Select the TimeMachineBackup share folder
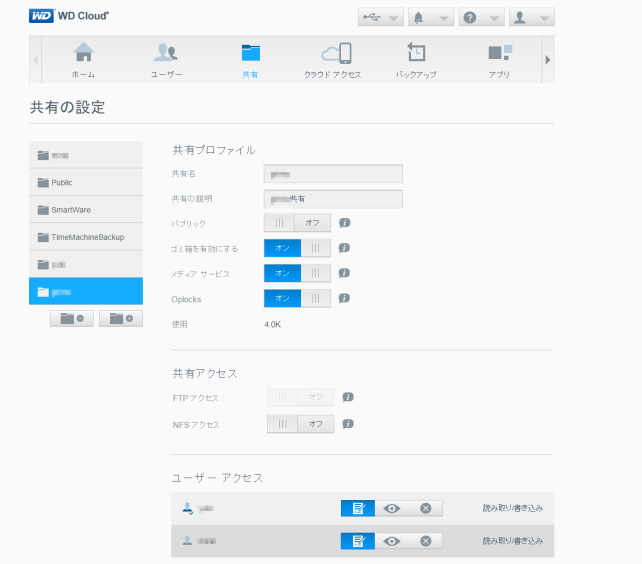642x564 pixels. click(86, 237)
